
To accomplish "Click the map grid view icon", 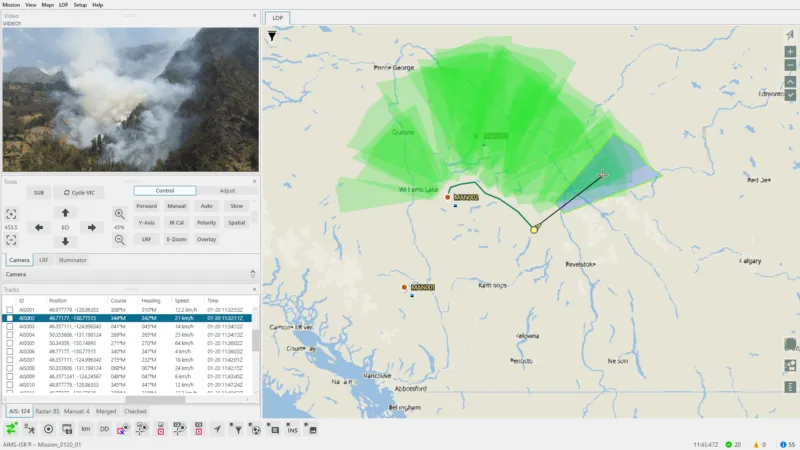I will (x=790, y=365).
